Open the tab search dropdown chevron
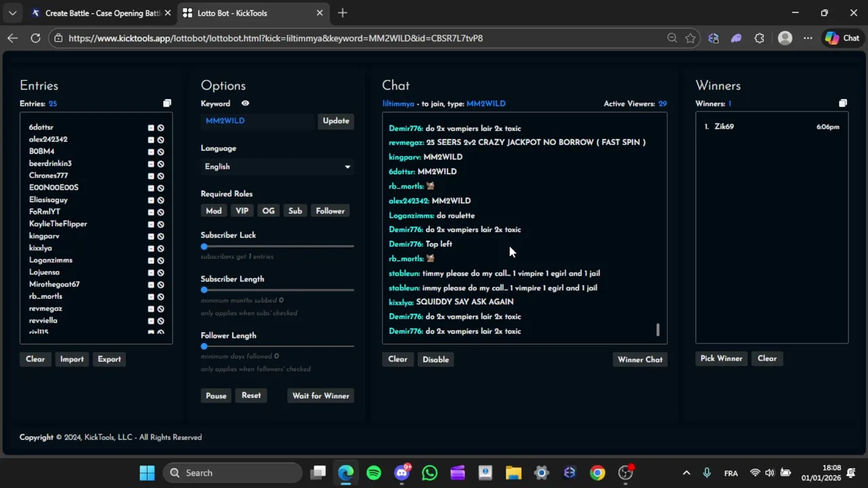The image size is (868, 488). pyautogui.click(x=12, y=13)
